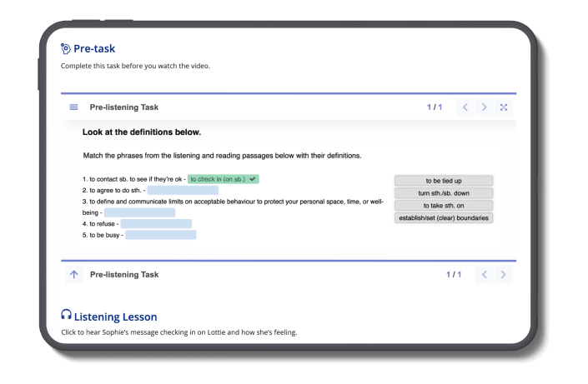
Task: Click blank answer slot for 'to be busy'
Action: pos(161,235)
